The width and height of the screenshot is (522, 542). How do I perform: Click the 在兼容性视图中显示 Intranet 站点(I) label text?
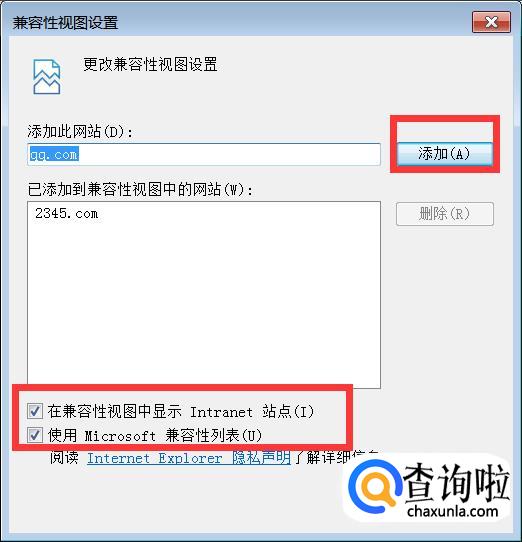(180, 412)
